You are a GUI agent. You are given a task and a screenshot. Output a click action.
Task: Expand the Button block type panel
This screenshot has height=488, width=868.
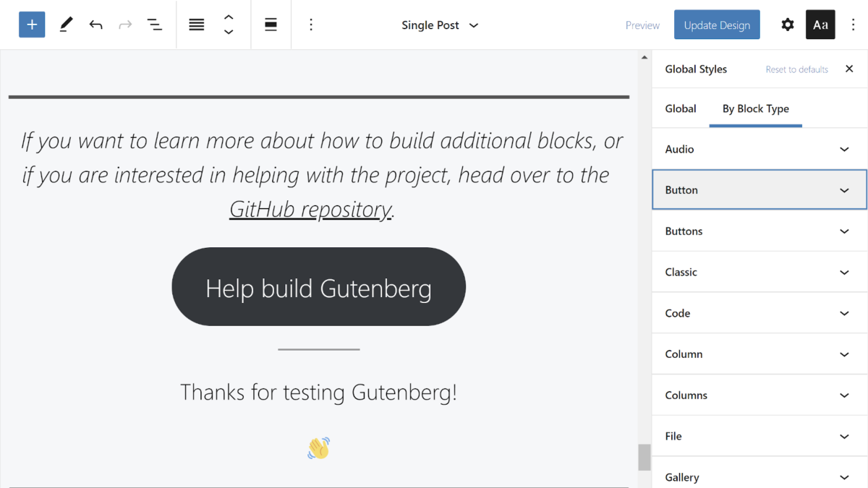[759, 190]
